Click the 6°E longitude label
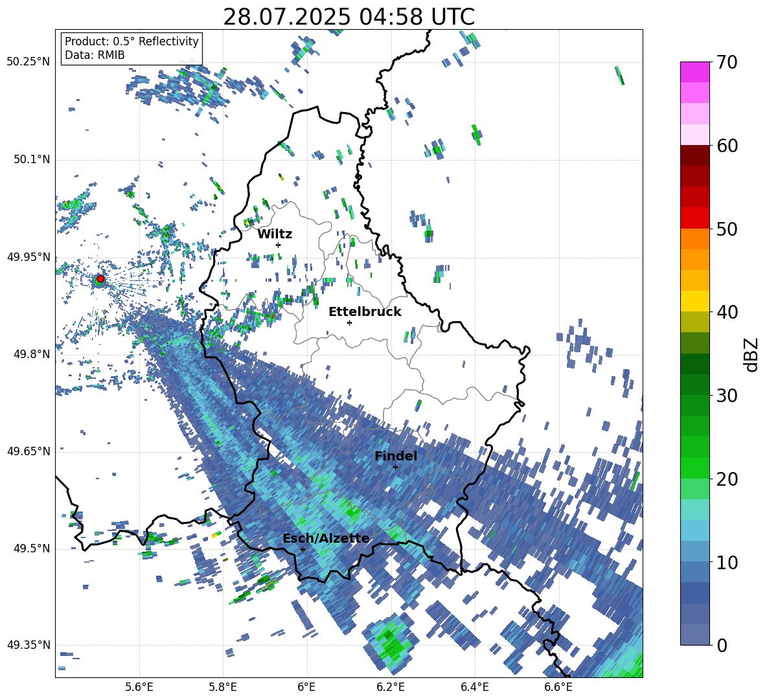767x700 pixels. coord(306,687)
